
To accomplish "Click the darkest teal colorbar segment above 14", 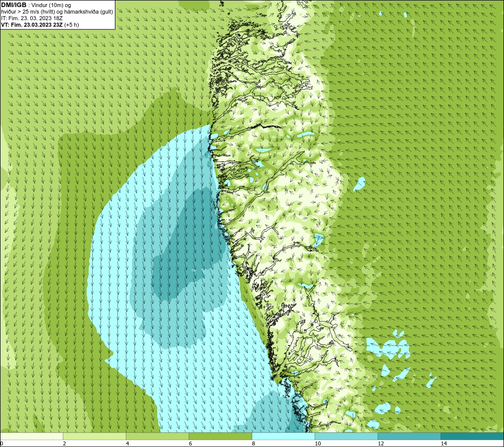I will (473, 436).
